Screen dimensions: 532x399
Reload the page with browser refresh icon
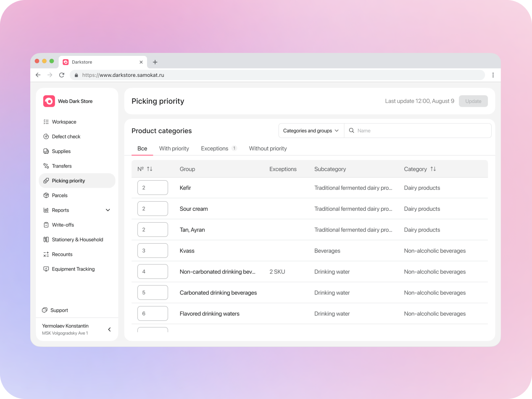coord(61,75)
